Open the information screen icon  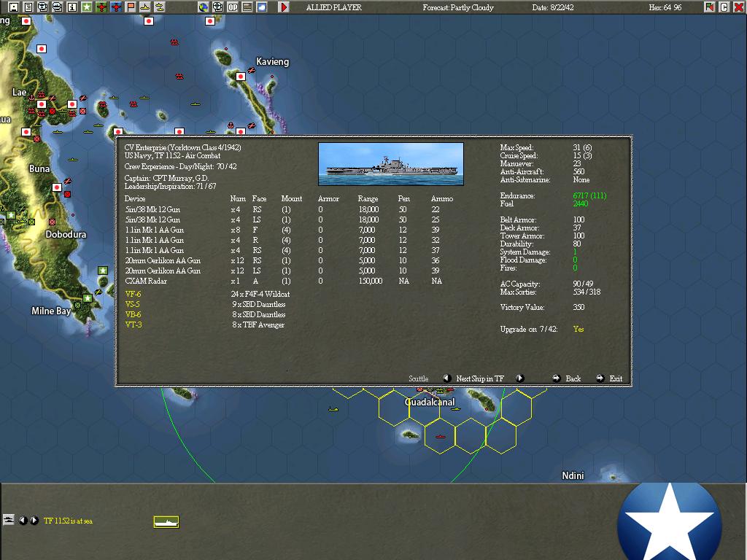coord(72,7)
